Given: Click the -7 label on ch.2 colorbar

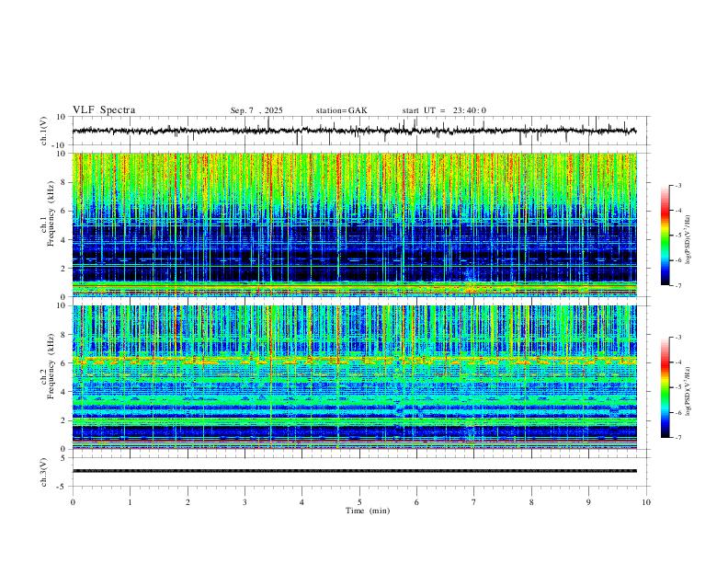Looking at the screenshot, I should 677,438.
